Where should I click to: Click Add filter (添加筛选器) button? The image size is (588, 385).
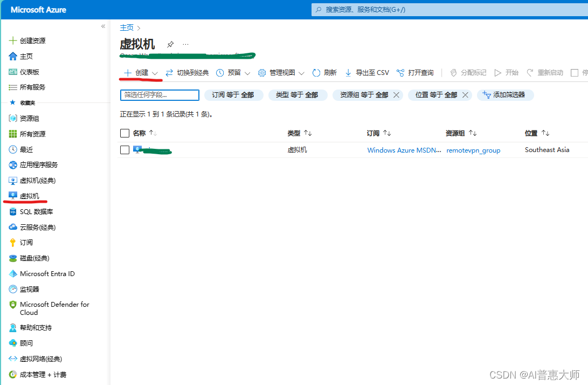point(505,95)
